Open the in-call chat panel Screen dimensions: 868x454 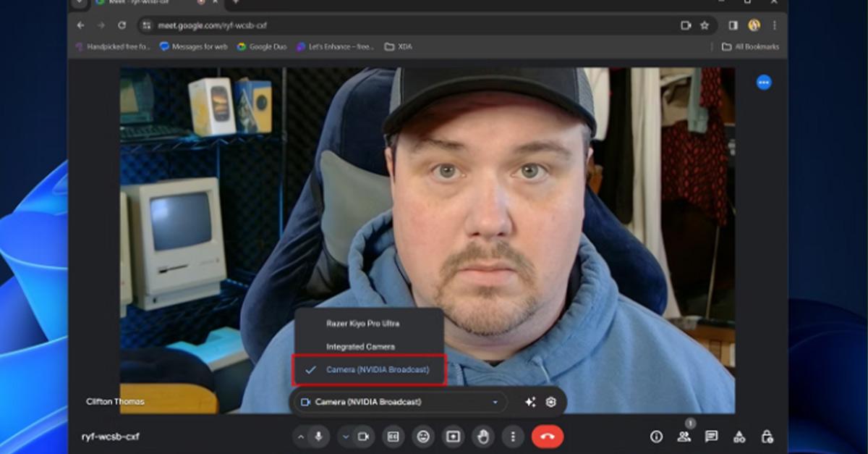click(711, 437)
